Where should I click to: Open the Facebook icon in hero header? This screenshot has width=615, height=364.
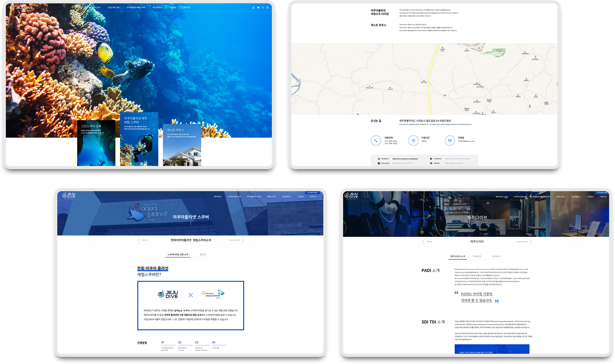pyautogui.click(x=263, y=8)
